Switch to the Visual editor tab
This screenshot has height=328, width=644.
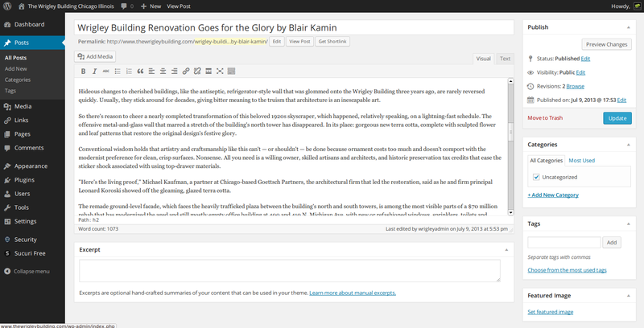coord(484,59)
